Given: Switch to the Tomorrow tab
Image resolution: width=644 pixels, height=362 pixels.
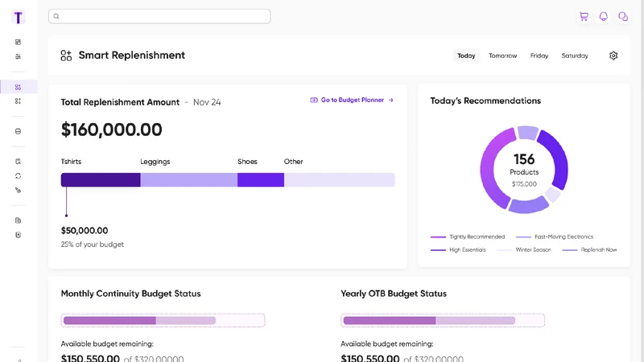Looking at the screenshot, I should point(502,56).
